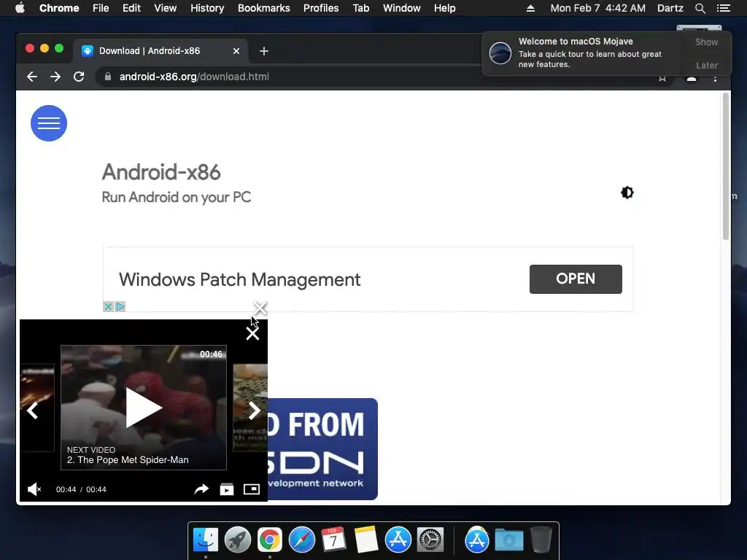Click the earlier video thumbnail on the left of the carousel
The image size is (747, 560).
pyautogui.click(x=37, y=407)
